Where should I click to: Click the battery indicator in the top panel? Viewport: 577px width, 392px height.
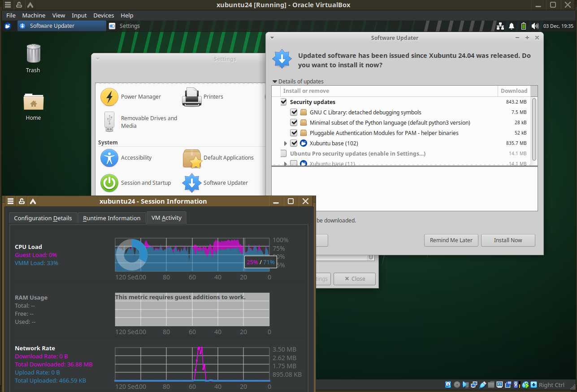point(523,26)
